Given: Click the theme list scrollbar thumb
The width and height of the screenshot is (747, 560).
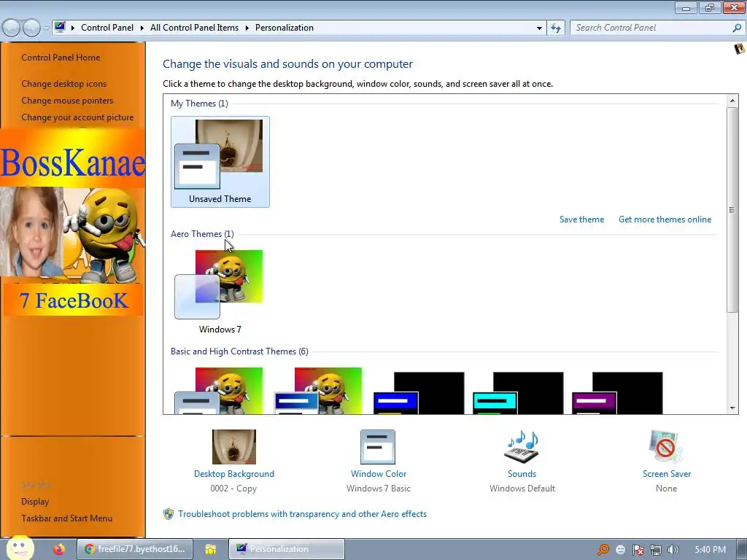Looking at the screenshot, I should (x=732, y=210).
